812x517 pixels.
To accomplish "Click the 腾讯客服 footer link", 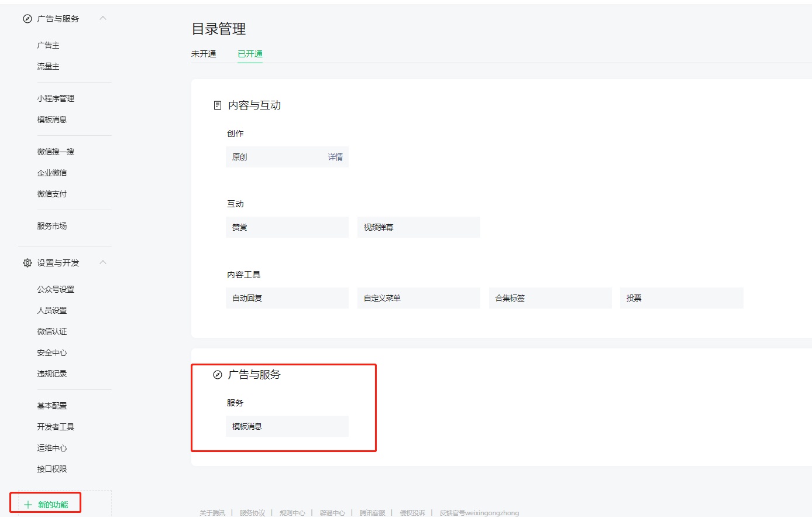I will (x=373, y=513).
